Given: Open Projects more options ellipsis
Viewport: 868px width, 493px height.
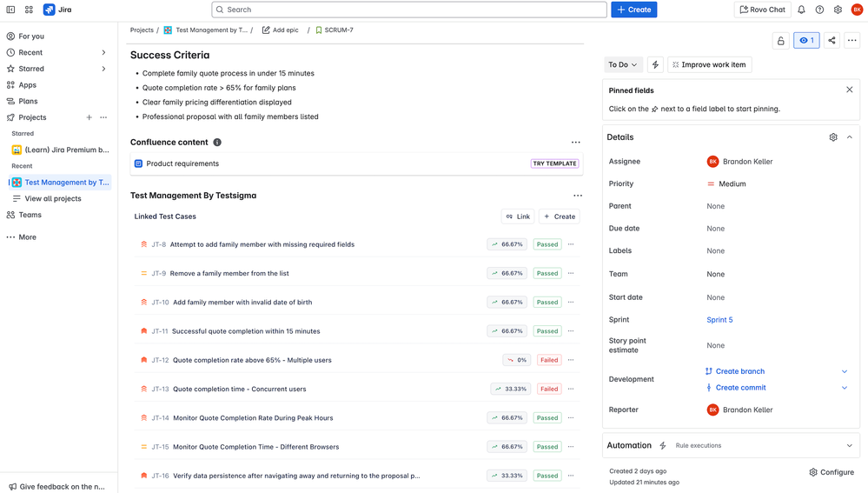Looking at the screenshot, I should (103, 117).
